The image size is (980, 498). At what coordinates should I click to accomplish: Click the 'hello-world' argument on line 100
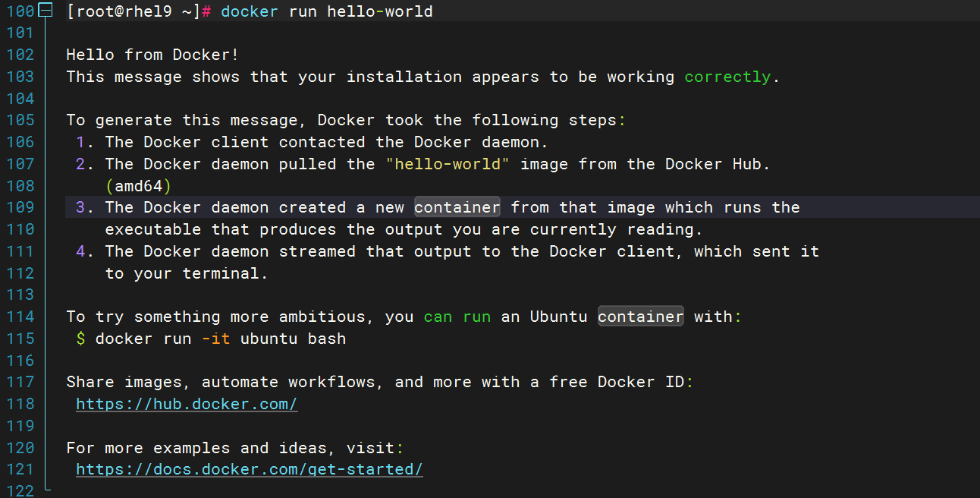[x=379, y=11]
